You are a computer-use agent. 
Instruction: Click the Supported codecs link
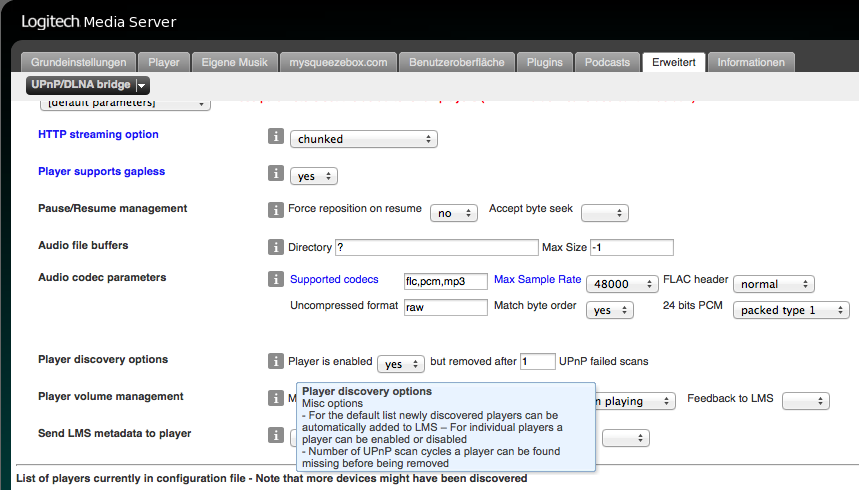pyautogui.click(x=334, y=279)
